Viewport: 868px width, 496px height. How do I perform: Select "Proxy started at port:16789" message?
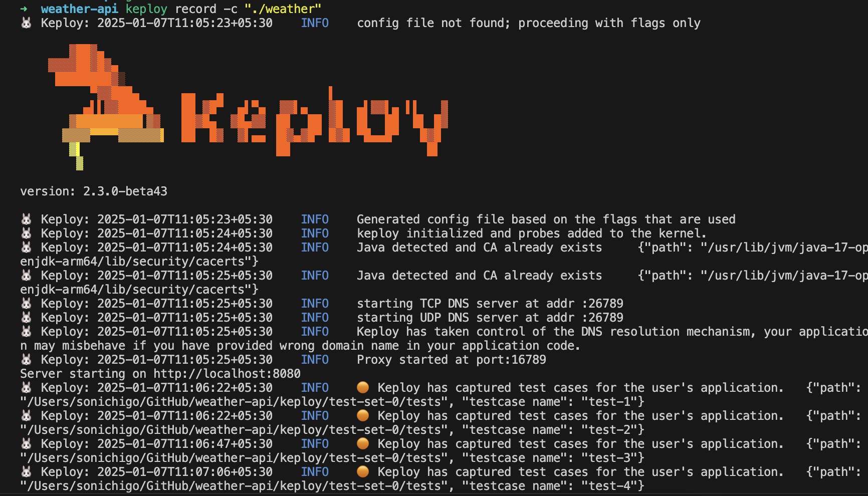452,360
